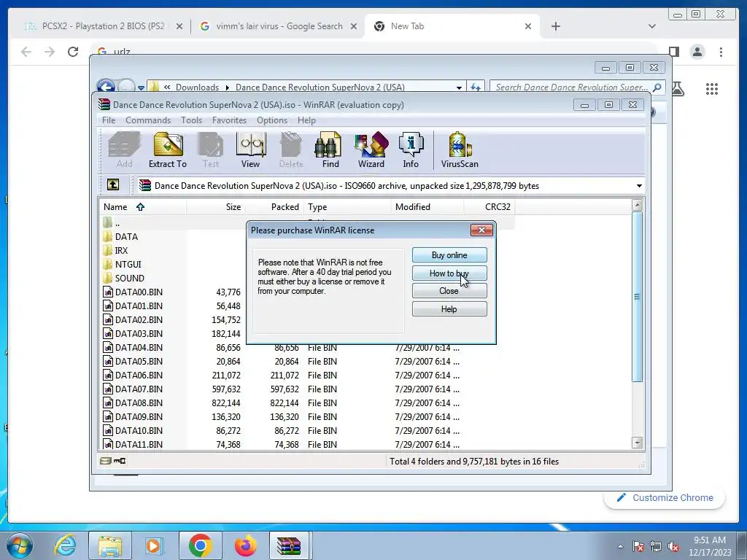747x560 pixels.
Task: Open the Chrome profile icon
Action: (697, 52)
